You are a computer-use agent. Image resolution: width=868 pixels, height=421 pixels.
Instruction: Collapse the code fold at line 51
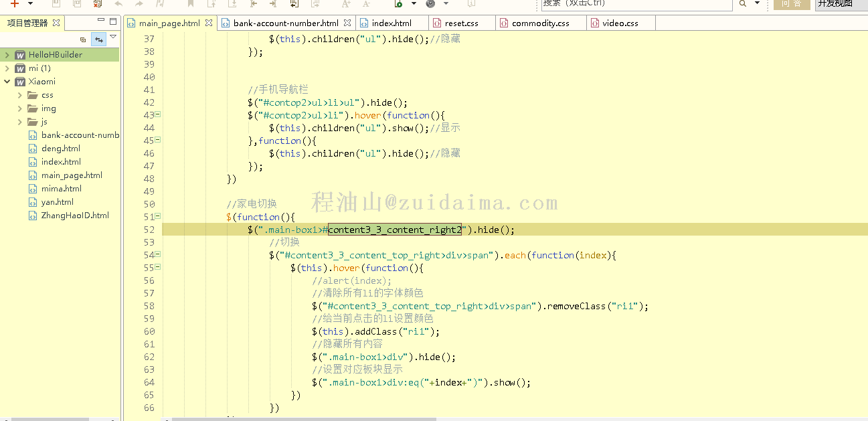158,217
